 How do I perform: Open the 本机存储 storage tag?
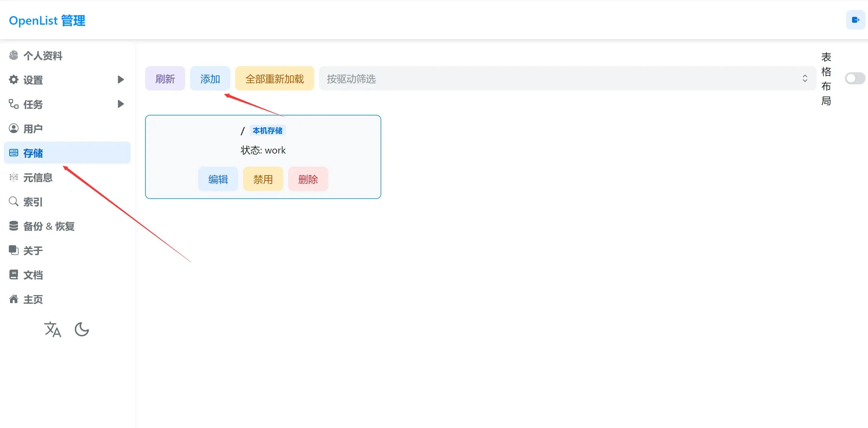click(x=267, y=130)
